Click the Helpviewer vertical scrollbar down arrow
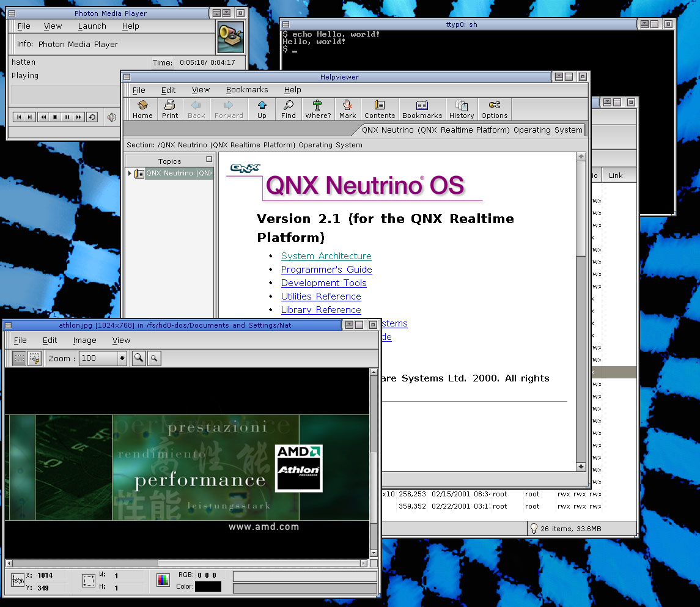 [581, 467]
